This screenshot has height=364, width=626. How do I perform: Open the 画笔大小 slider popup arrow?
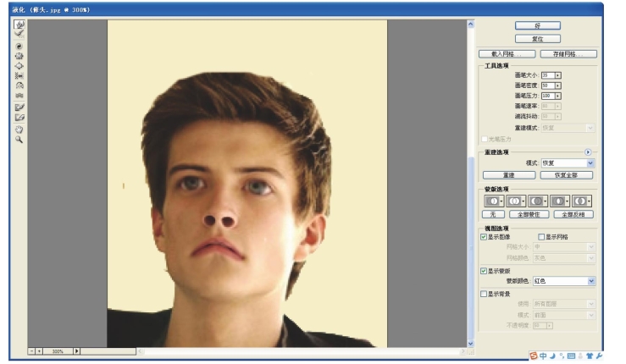pos(558,75)
